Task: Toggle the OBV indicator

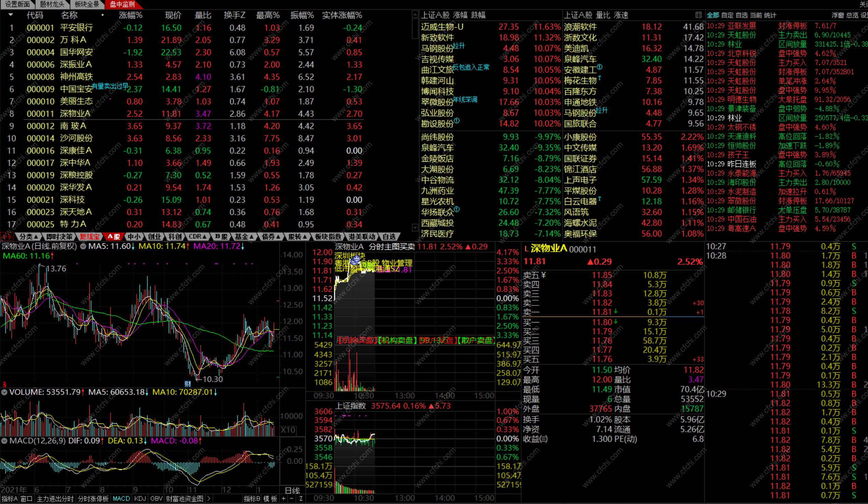Action: coord(156,499)
